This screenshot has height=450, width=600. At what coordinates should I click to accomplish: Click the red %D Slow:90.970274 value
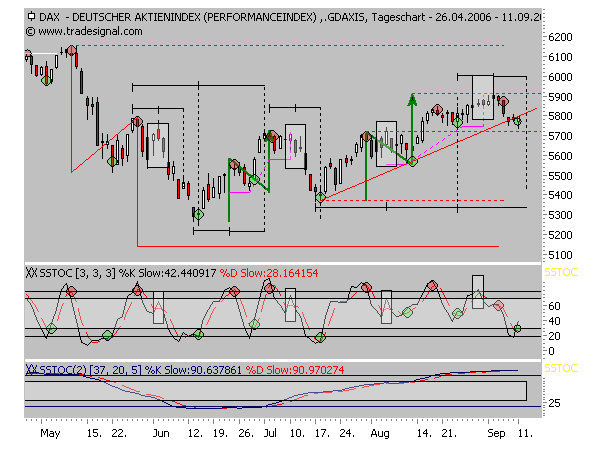(x=295, y=370)
